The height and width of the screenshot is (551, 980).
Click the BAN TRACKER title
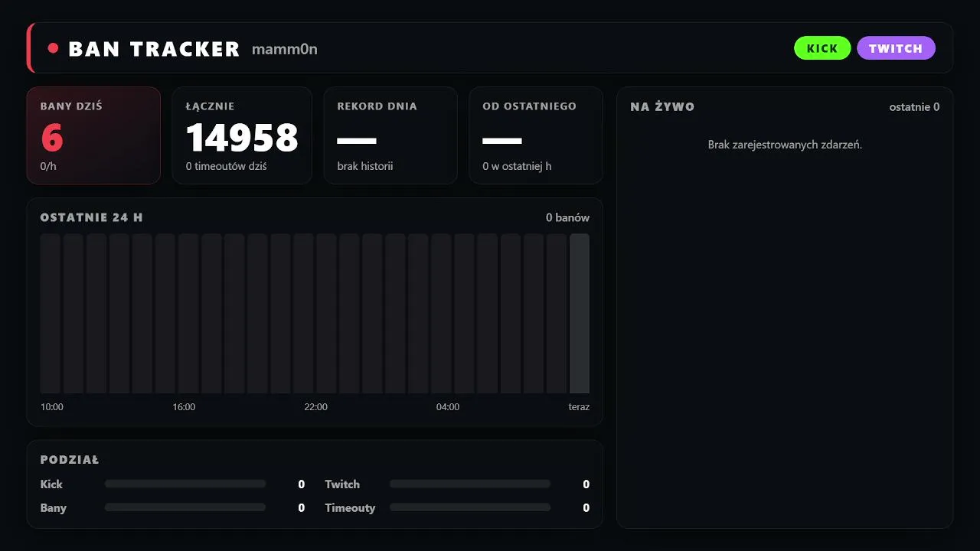pos(154,49)
